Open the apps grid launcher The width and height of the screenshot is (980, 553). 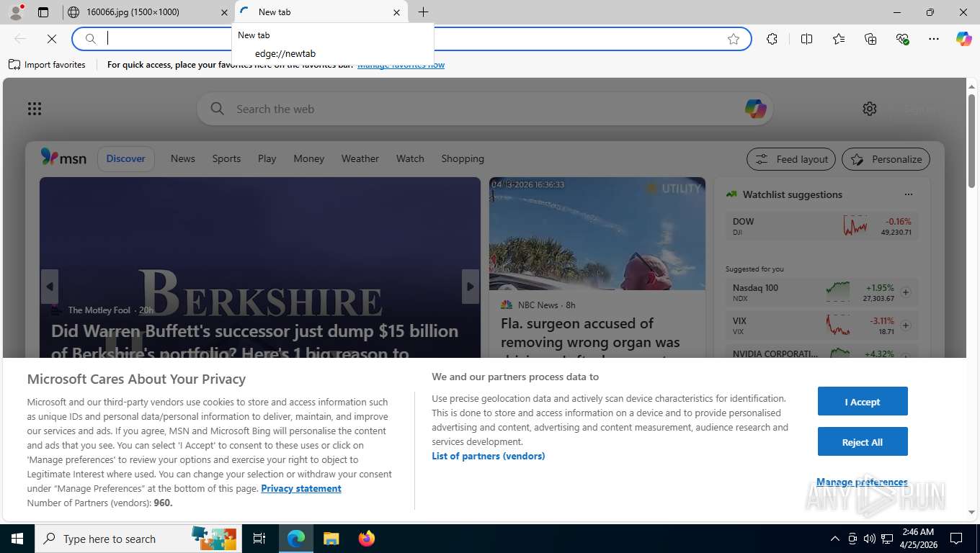(x=35, y=109)
